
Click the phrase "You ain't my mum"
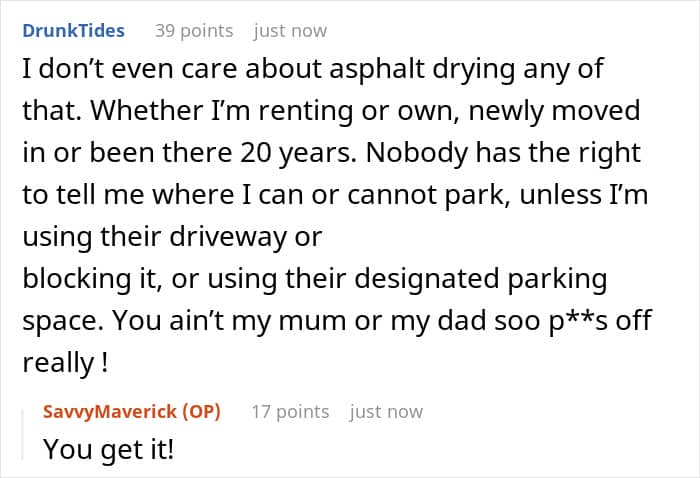pyautogui.click(x=229, y=320)
